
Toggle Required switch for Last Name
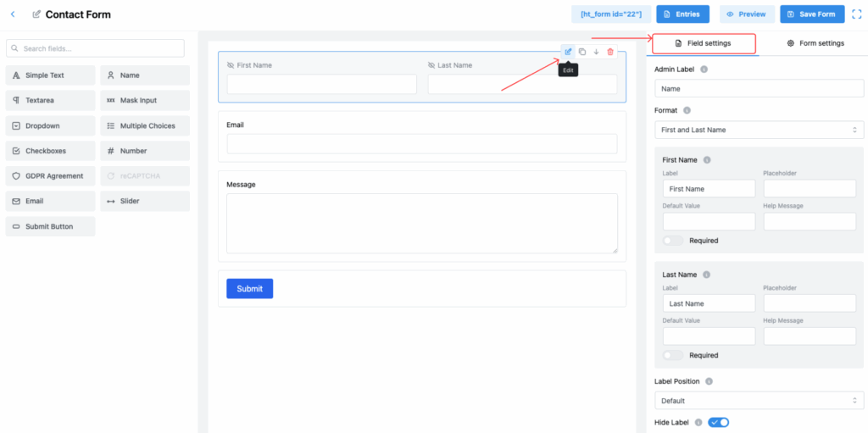(673, 356)
